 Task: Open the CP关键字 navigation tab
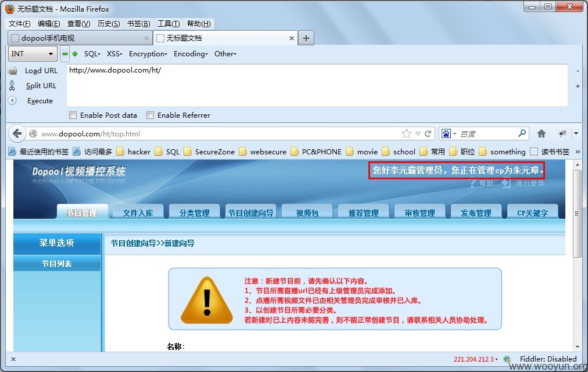(532, 212)
